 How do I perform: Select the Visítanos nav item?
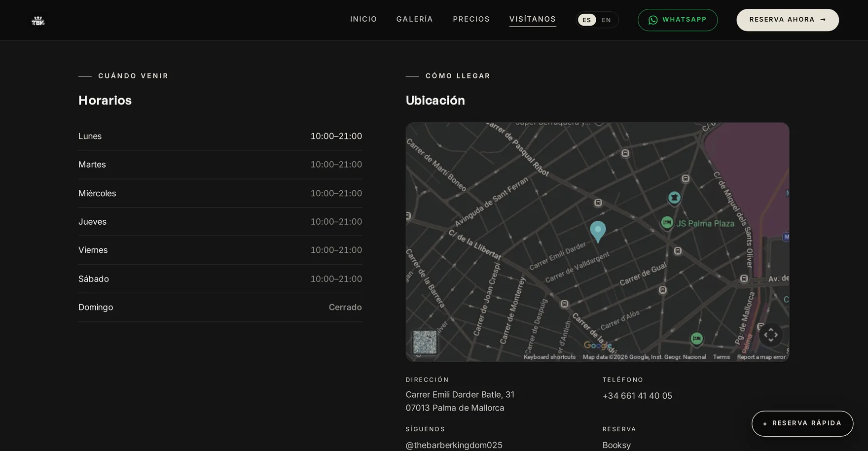point(533,19)
